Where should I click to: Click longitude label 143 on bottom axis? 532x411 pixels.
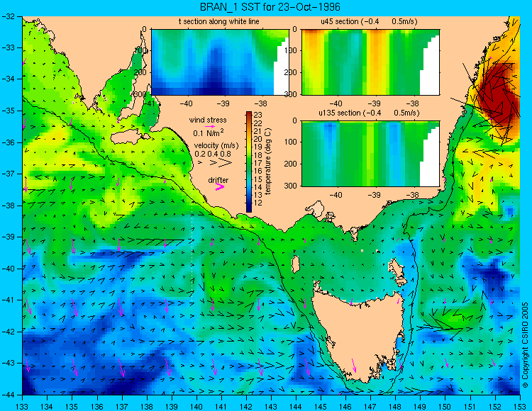point(271,407)
